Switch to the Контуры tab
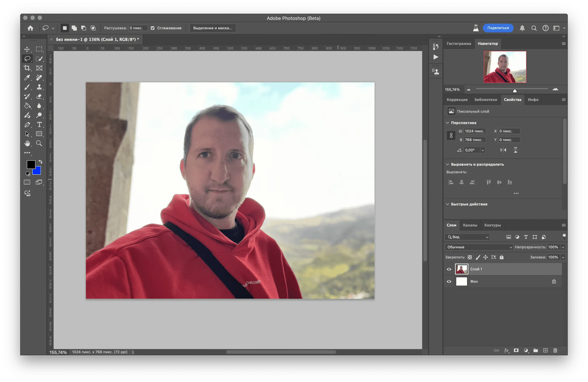 click(x=492, y=225)
